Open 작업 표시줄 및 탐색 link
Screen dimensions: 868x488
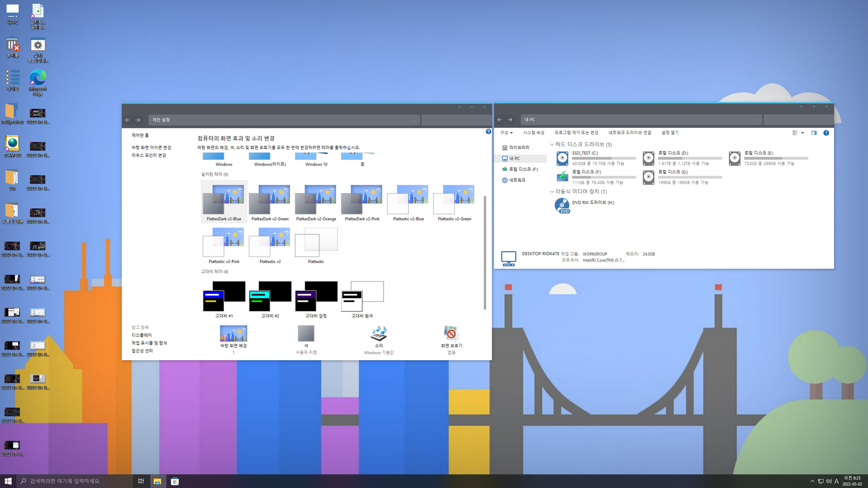point(149,343)
